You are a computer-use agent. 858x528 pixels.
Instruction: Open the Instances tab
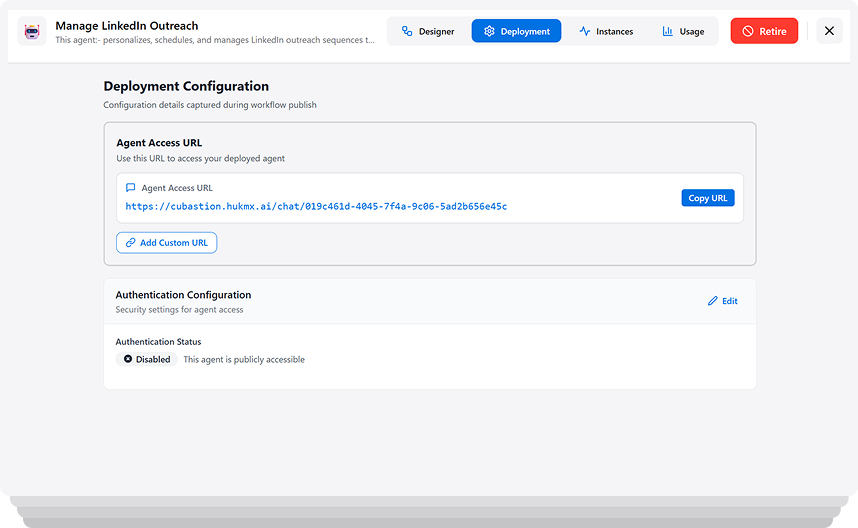[605, 31]
